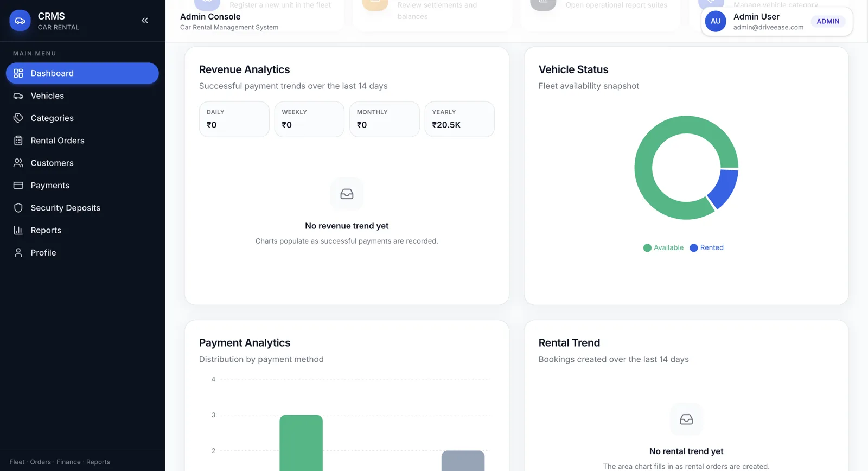Click the Security Deposits shield icon
This screenshot has width=868, height=471.
(x=18, y=208)
